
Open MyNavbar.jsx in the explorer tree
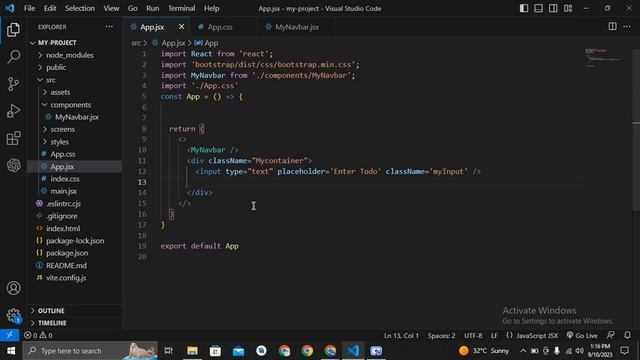[x=75, y=117]
